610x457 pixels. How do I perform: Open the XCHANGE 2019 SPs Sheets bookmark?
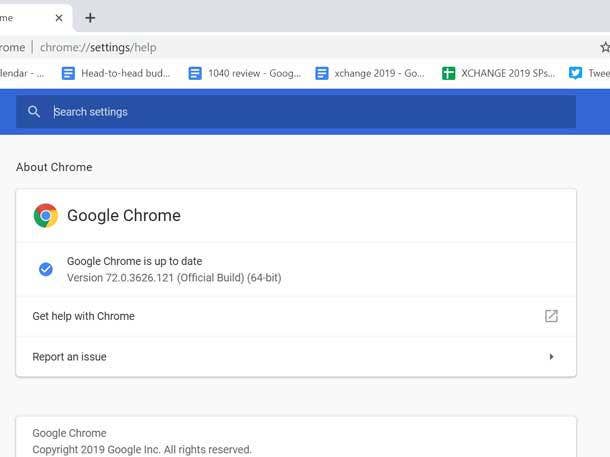[x=498, y=73]
